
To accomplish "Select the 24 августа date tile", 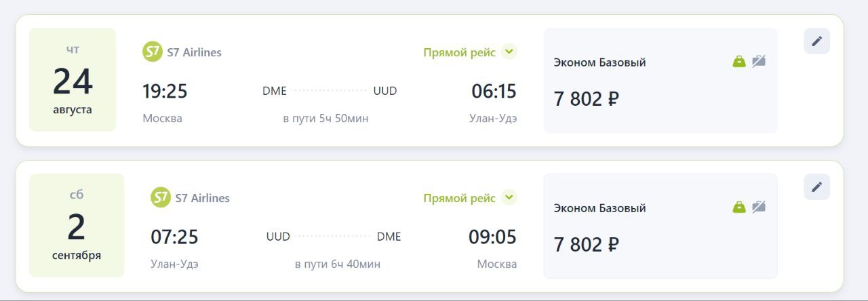I will point(73,80).
